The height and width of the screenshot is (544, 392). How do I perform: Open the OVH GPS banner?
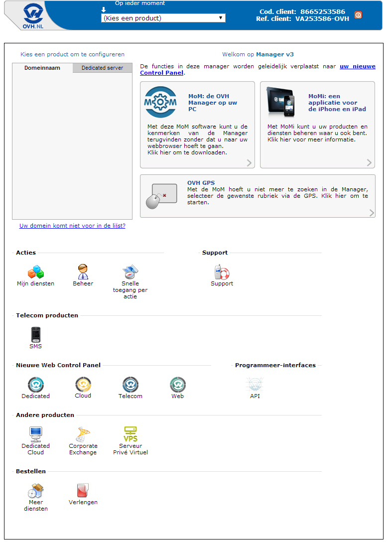tap(258, 196)
